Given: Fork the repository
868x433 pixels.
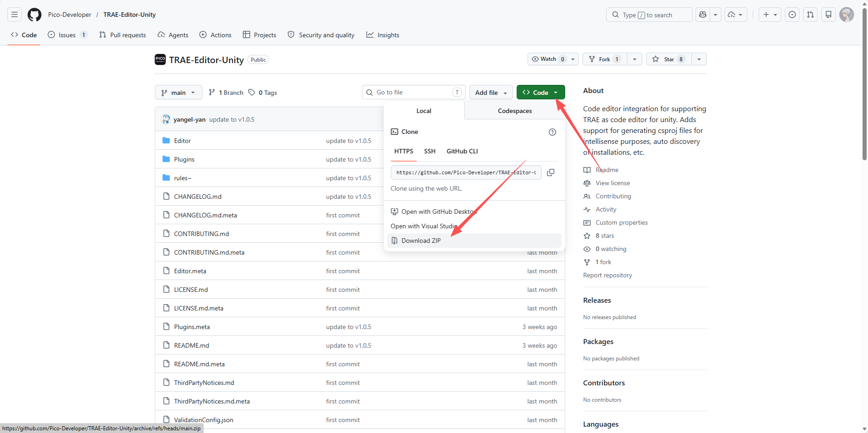Looking at the screenshot, I should 605,59.
